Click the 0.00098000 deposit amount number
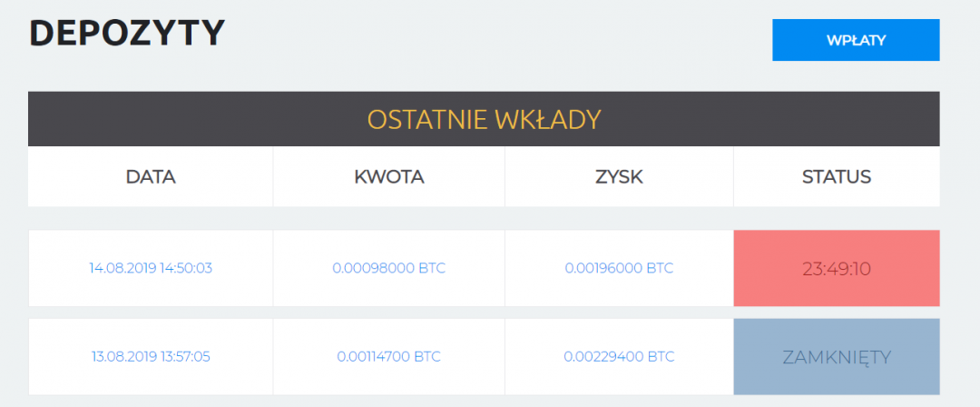The width and height of the screenshot is (980, 407). (x=373, y=268)
